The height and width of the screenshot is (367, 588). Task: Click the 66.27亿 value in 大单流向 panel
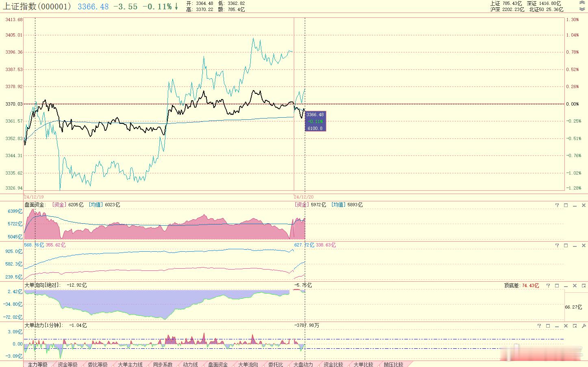click(x=573, y=307)
